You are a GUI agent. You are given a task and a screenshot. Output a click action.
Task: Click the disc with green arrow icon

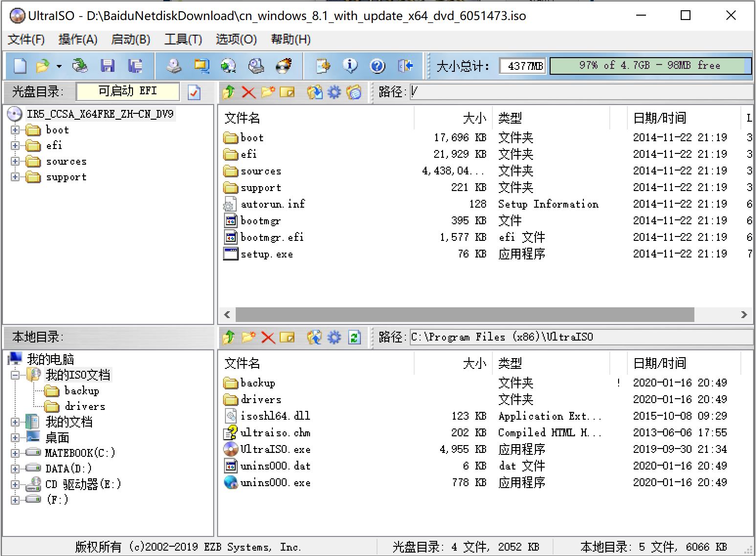point(228,65)
